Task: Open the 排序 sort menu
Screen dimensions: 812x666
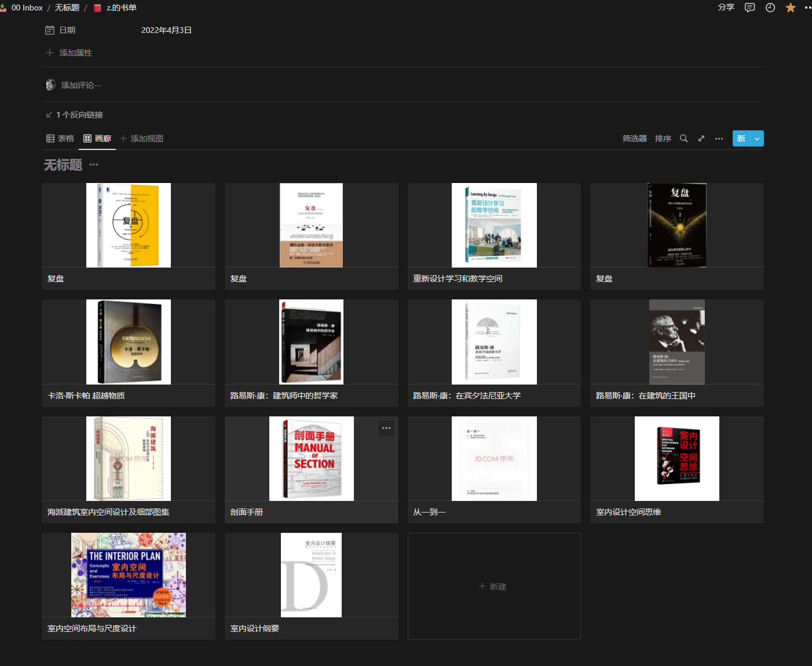Action: pos(663,138)
